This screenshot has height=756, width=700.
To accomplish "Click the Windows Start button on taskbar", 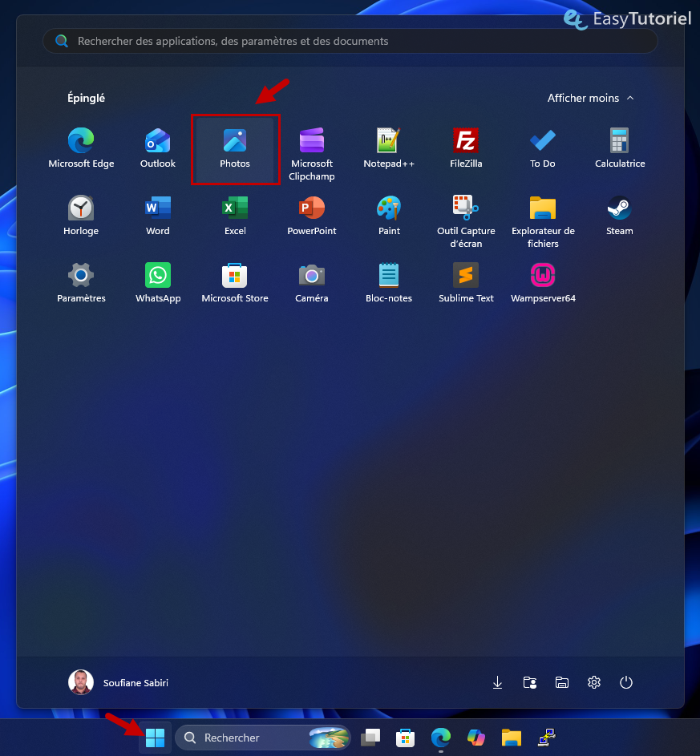I will (156, 738).
